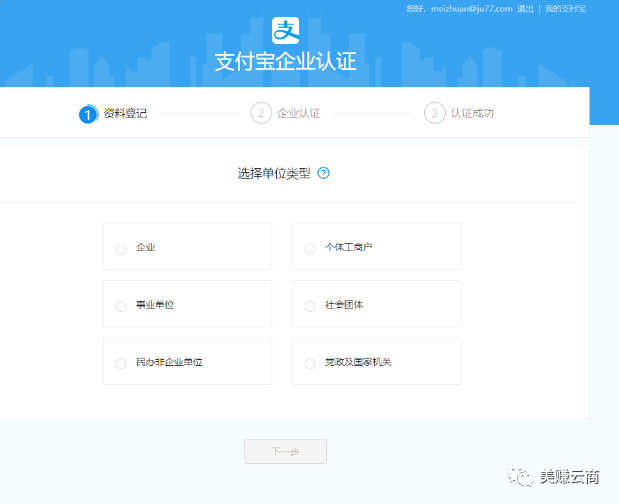
Task: Click the help question mark icon
Action: coord(323,172)
